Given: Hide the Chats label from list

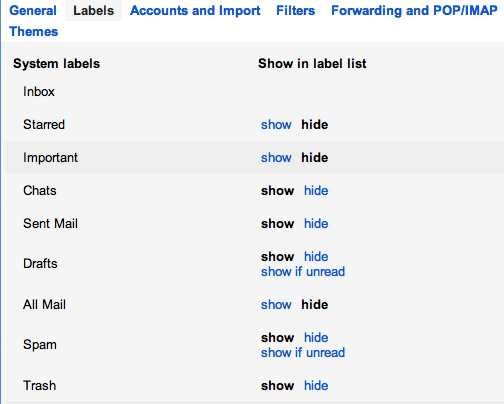Looking at the screenshot, I should pos(316,191).
